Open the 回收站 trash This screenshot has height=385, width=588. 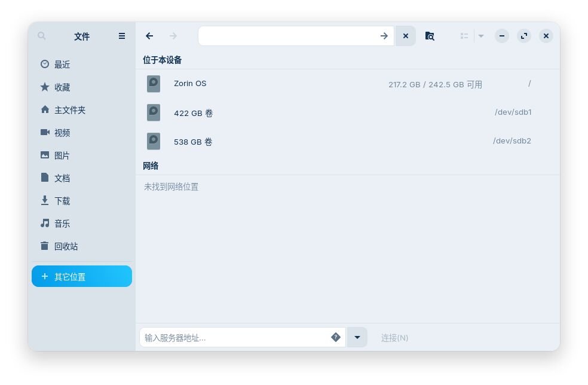[x=66, y=246]
